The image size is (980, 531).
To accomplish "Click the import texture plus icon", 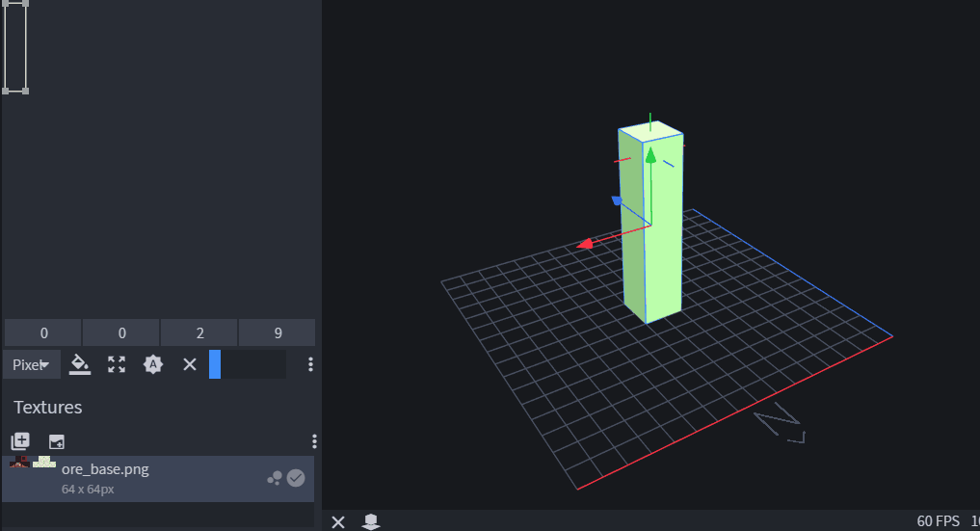I will [x=20, y=441].
